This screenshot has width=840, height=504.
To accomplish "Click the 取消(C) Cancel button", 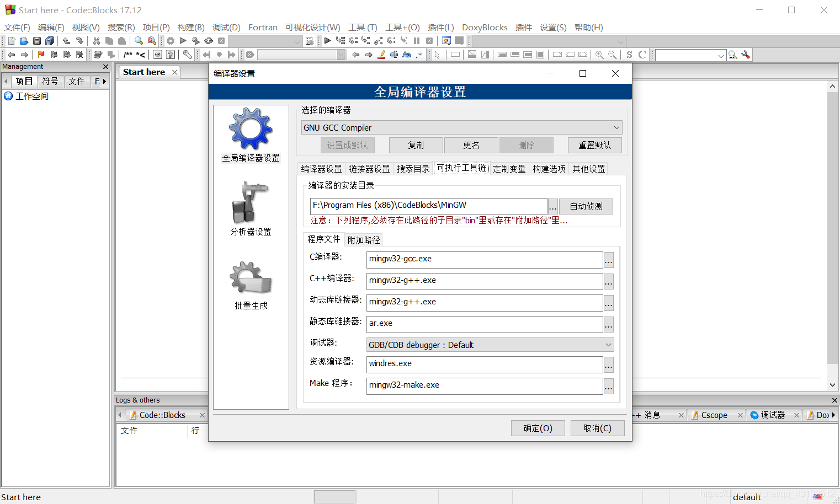I will 598,428.
